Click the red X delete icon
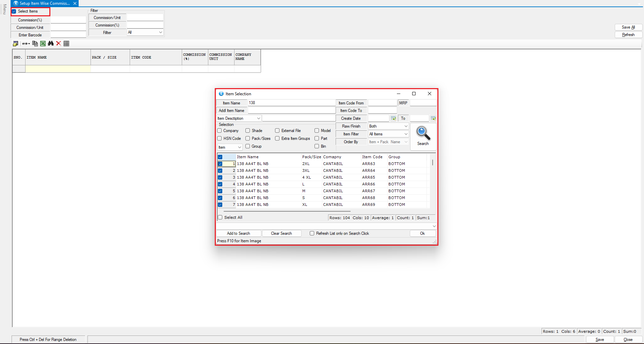This screenshot has width=644, height=344. (59, 44)
